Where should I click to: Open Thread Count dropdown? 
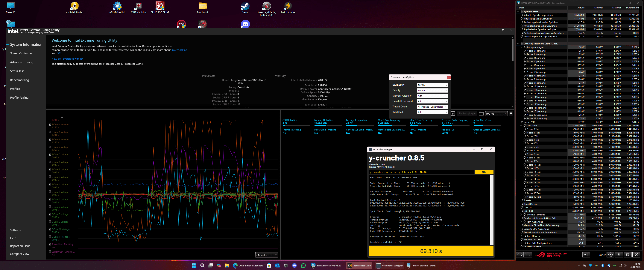(432, 107)
